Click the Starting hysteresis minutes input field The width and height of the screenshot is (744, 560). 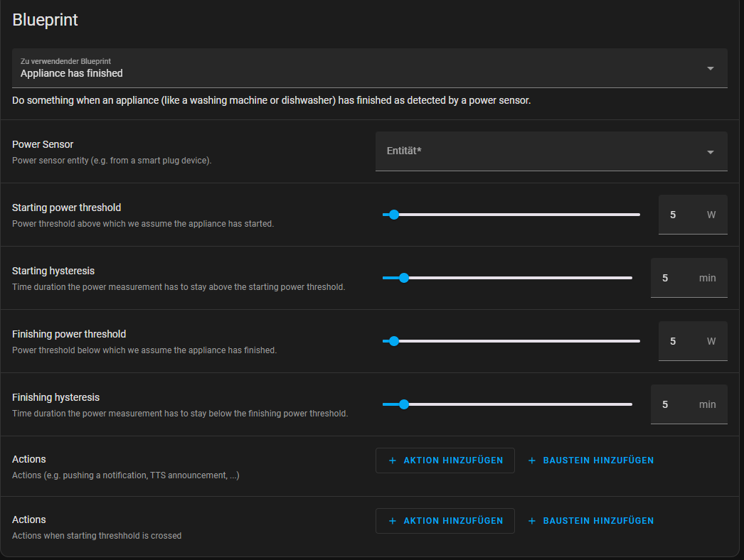(689, 278)
